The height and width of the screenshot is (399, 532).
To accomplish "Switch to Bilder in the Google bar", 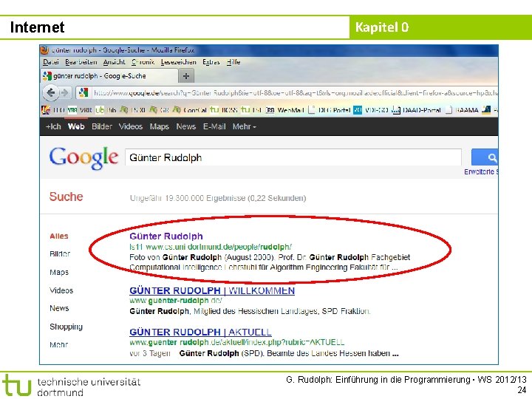I will (102, 126).
